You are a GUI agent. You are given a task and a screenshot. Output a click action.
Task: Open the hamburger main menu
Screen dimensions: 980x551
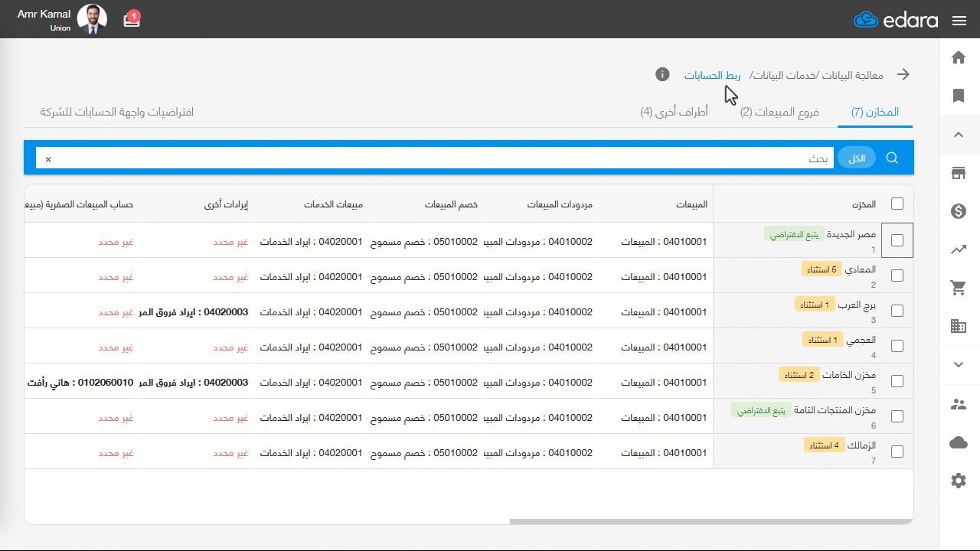[x=959, y=21]
